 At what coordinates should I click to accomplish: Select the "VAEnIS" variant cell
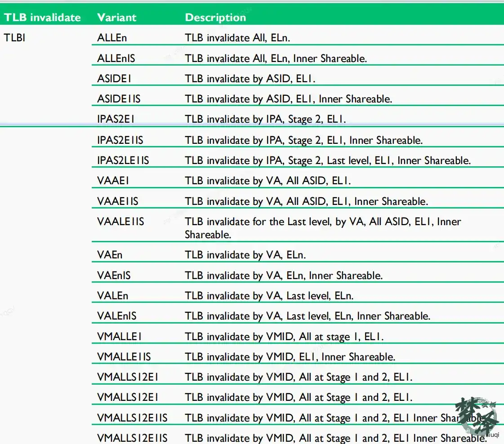(x=114, y=275)
